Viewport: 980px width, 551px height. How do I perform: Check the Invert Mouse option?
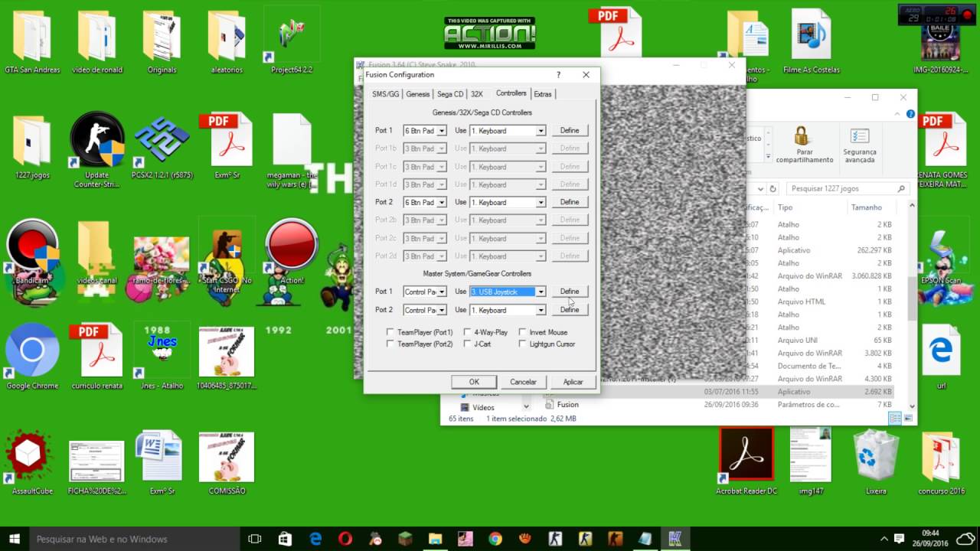[524, 332]
